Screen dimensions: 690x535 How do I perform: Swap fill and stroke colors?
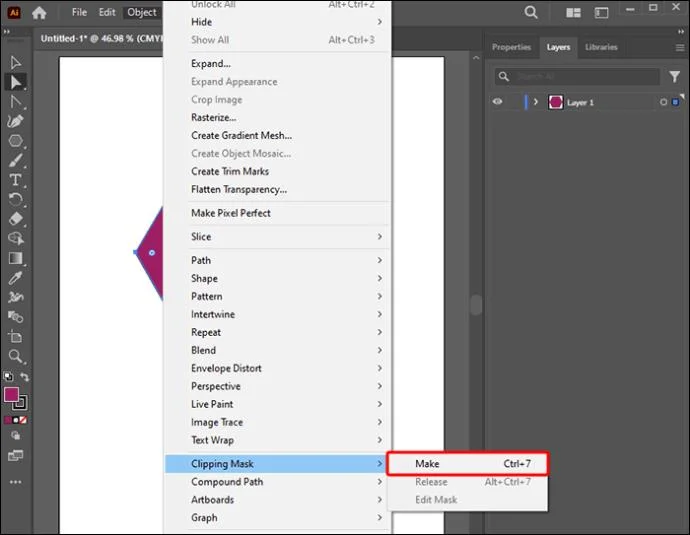click(25, 377)
